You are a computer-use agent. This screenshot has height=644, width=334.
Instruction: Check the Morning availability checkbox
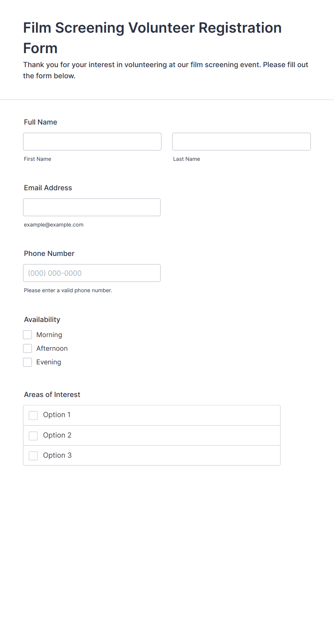pyautogui.click(x=28, y=335)
